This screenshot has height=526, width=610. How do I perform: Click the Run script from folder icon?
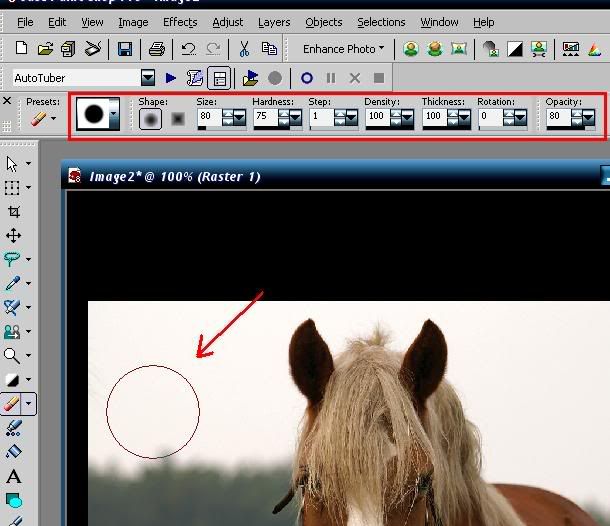point(250,78)
